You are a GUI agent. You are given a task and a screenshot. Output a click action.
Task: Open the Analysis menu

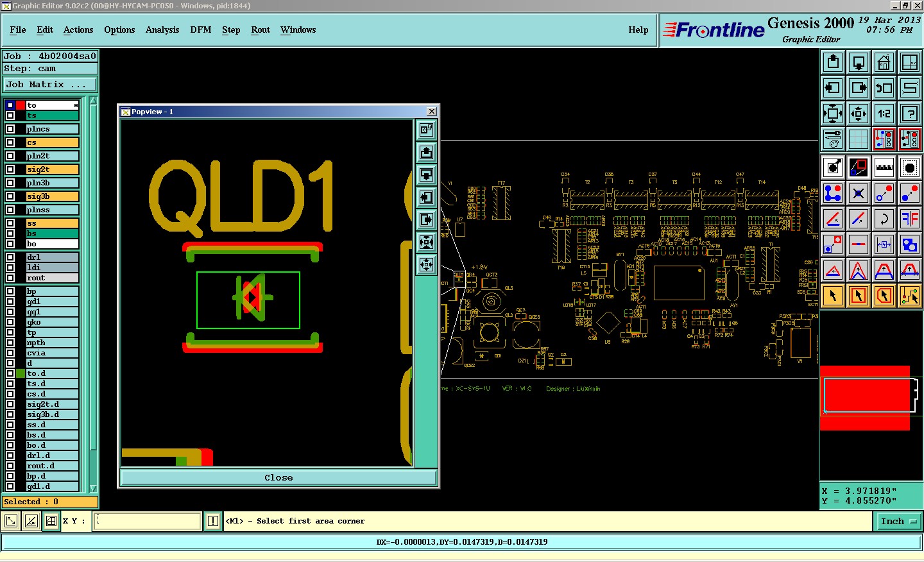point(162,30)
